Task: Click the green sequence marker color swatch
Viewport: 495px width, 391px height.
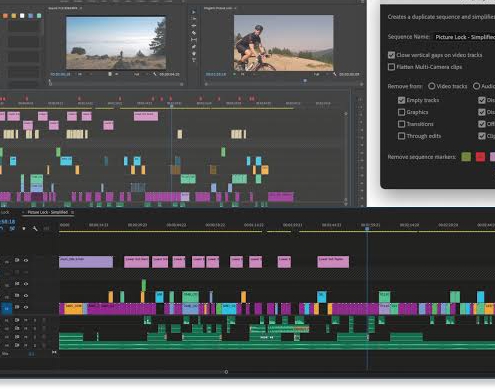Action: point(466,157)
